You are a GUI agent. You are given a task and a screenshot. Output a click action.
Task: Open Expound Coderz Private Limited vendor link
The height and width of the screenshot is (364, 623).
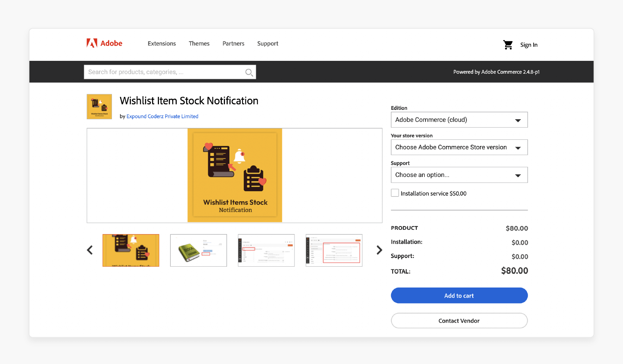click(162, 116)
